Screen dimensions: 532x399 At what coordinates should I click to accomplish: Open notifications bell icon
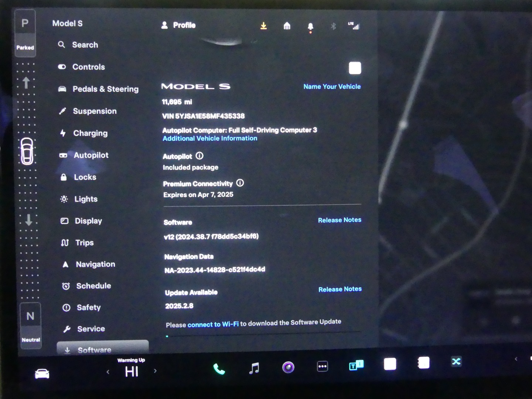pyautogui.click(x=310, y=27)
